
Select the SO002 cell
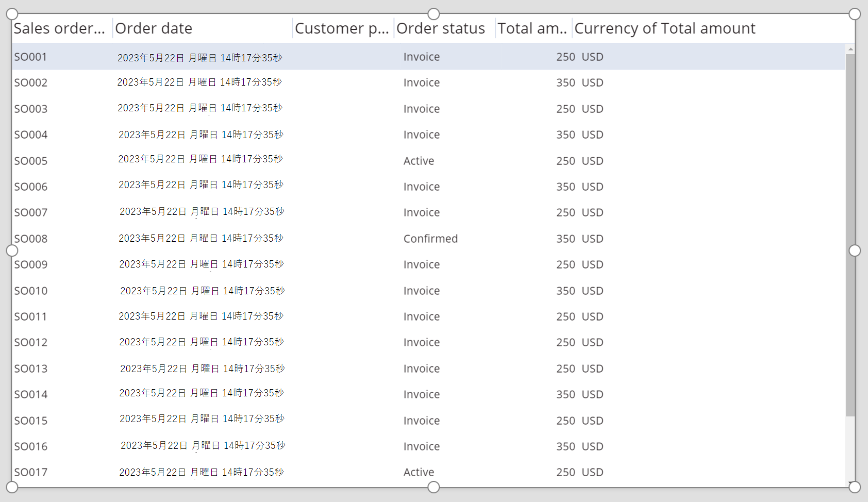click(30, 82)
